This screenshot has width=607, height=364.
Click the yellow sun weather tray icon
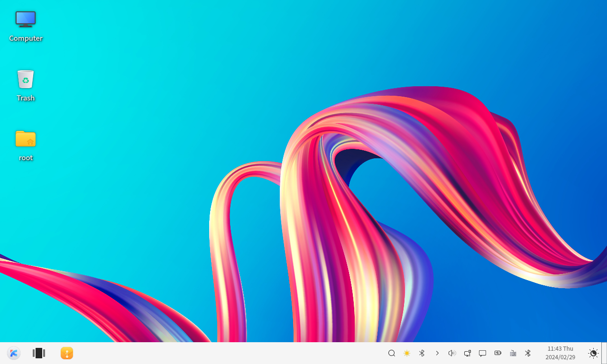[x=407, y=353]
